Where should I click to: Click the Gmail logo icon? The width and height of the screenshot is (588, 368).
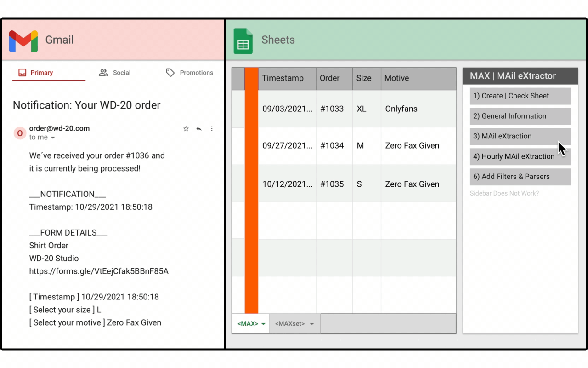23,40
